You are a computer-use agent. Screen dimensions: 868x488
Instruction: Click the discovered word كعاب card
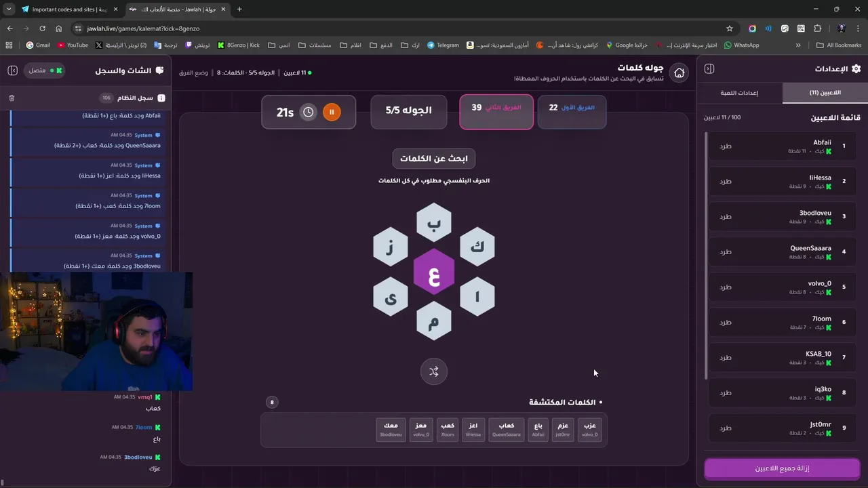point(507,430)
